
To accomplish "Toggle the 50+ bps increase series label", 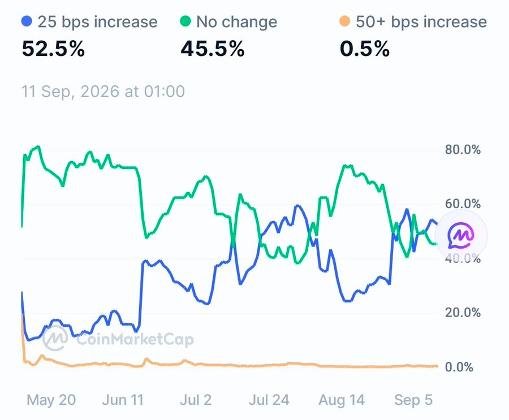I will 421,22.
